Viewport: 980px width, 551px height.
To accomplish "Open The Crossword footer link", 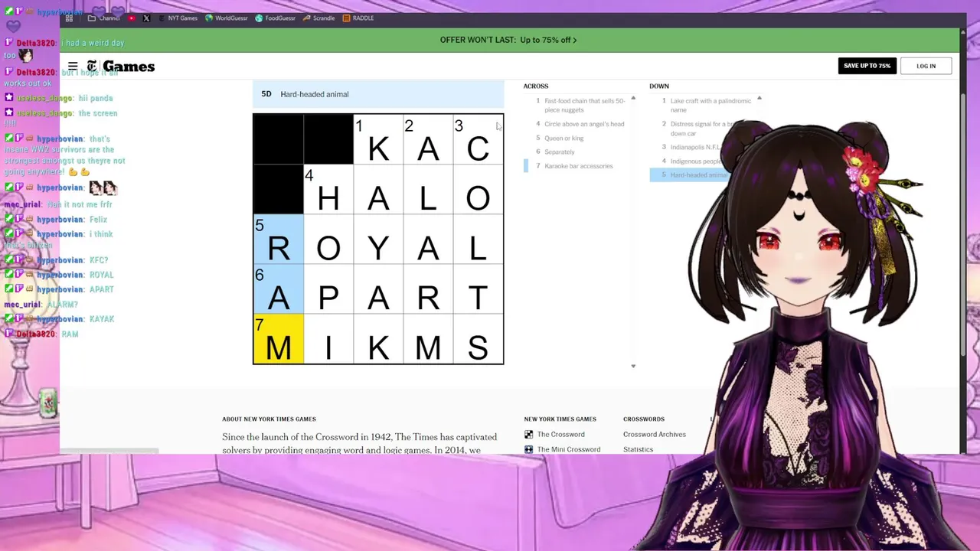I will pyautogui.click(x=560, y=434).
